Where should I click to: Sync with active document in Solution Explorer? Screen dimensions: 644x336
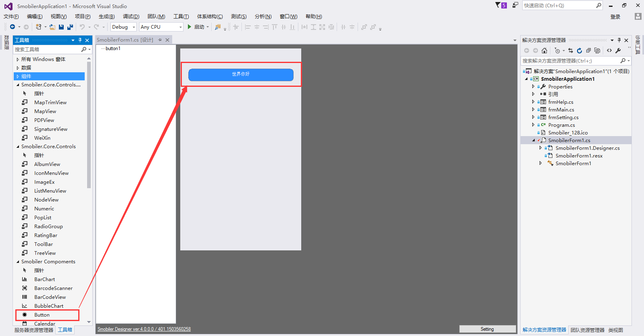(x=571, y=50)
